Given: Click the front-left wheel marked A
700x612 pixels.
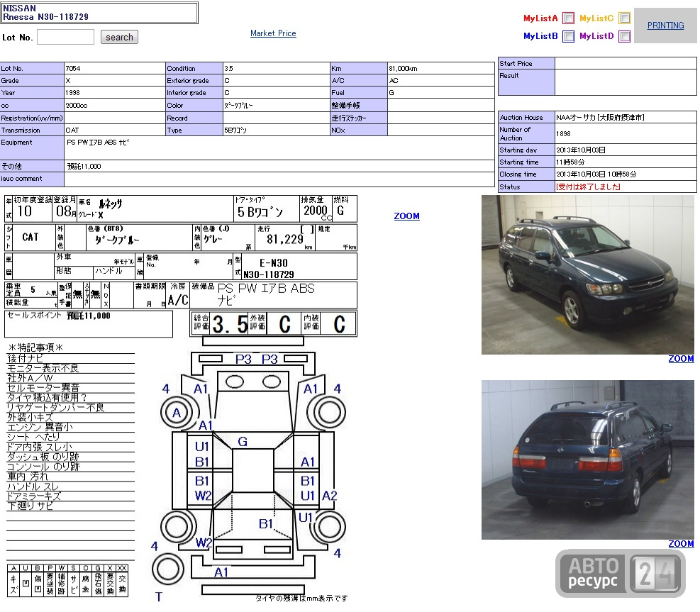Looking at the screenshot, I should click(x=177, y=413).
